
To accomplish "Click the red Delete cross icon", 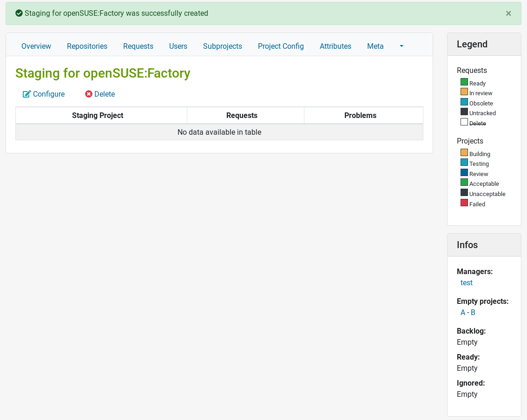I will 89,94.
